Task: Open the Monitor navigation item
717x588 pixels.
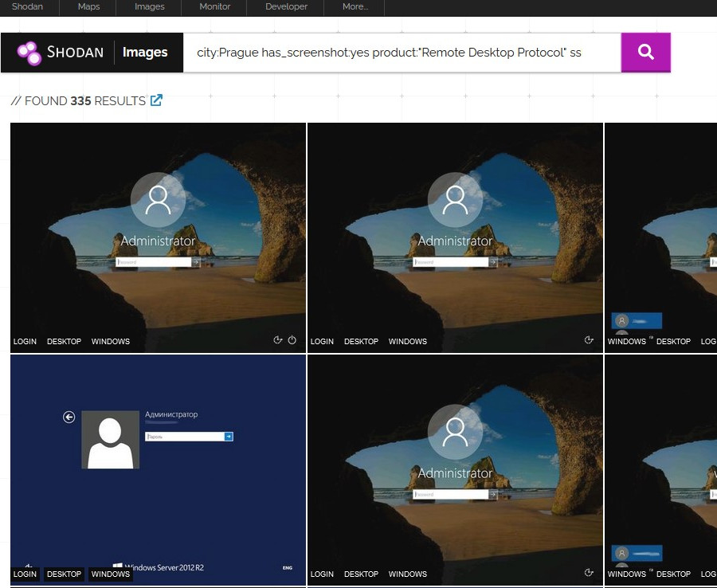Action: (215, 7)
